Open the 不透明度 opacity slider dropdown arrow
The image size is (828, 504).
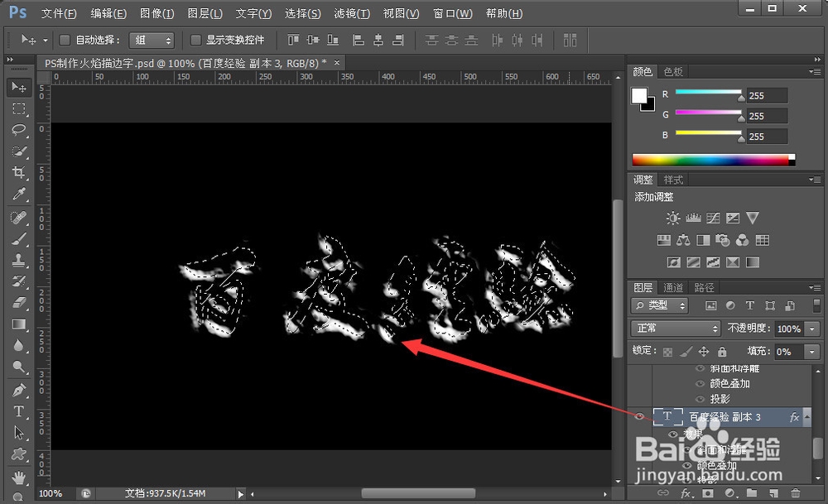(x=811, y=329)
